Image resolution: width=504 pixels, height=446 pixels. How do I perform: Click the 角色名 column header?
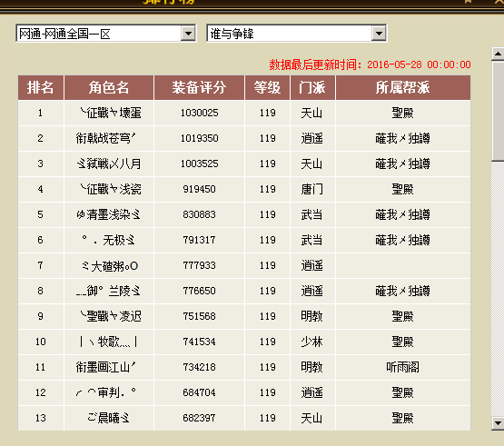point(109,87)
